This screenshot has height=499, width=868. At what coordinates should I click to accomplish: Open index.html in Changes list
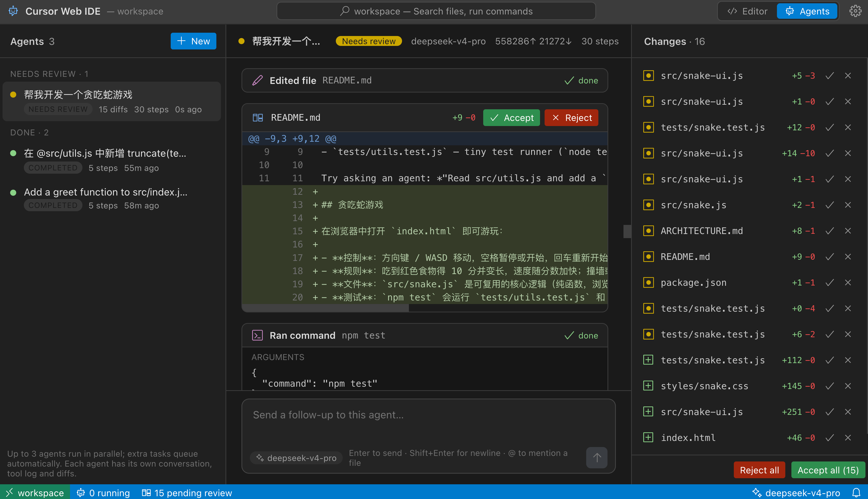[688, 438]
